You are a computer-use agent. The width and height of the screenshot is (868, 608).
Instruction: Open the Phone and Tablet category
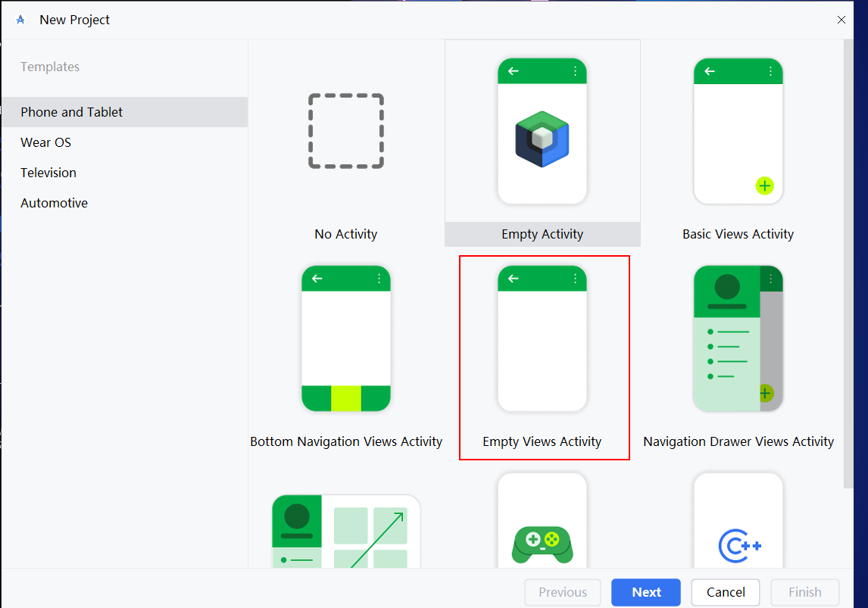click(124, 112)
